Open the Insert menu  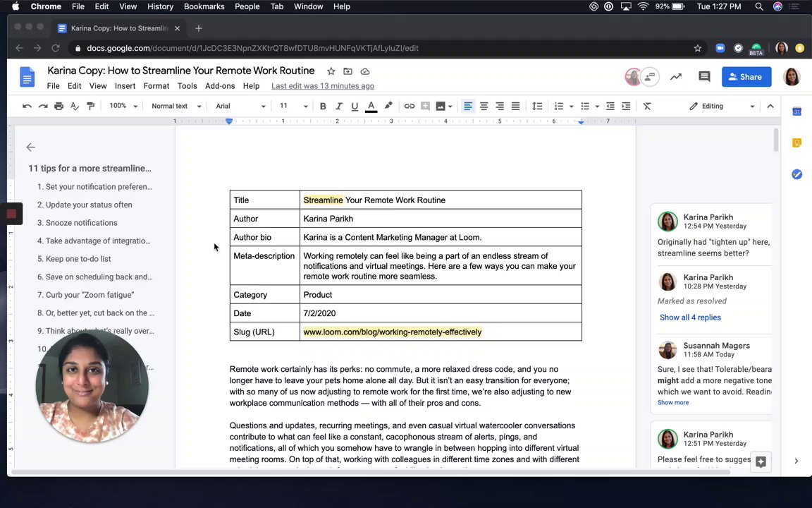(125, 86)
